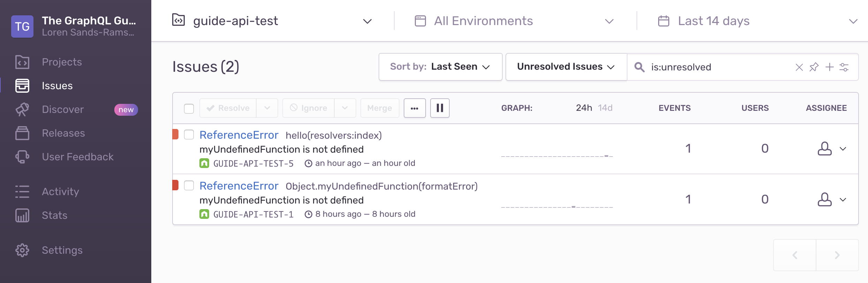The image size is (868, 283).
Task: Click red error level indicator for GUIDE-API-TEST-1
Action: coord(176,185)
